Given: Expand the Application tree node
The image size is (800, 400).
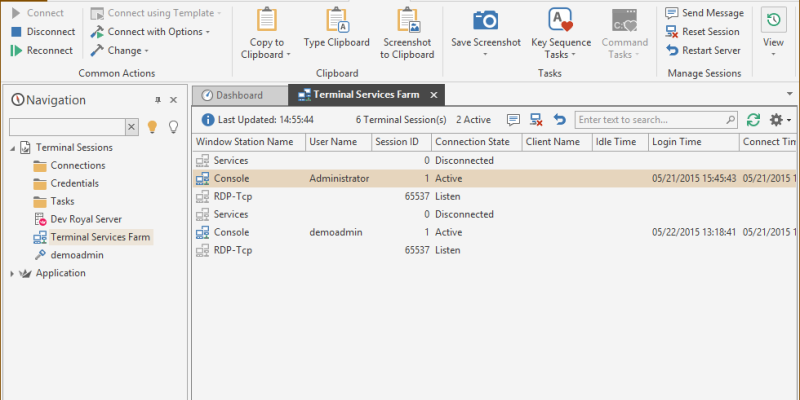Looking at the screenshot, I should [14, 273].
